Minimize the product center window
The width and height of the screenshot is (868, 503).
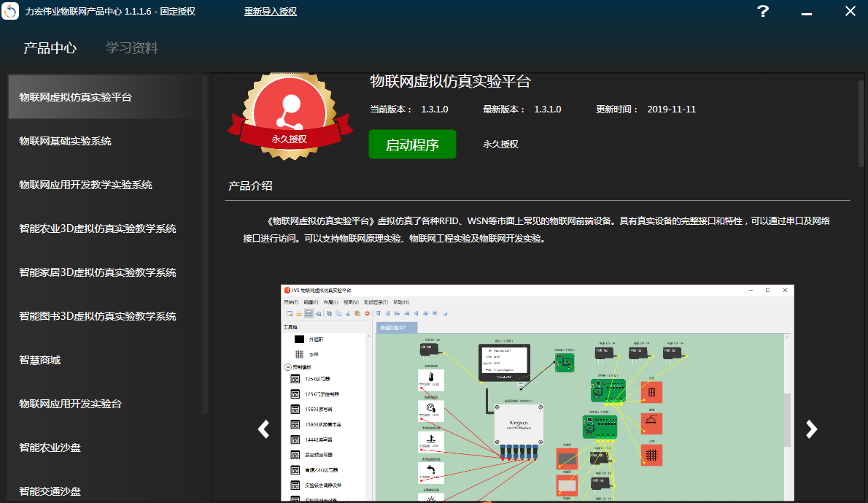tap(806, 12)
